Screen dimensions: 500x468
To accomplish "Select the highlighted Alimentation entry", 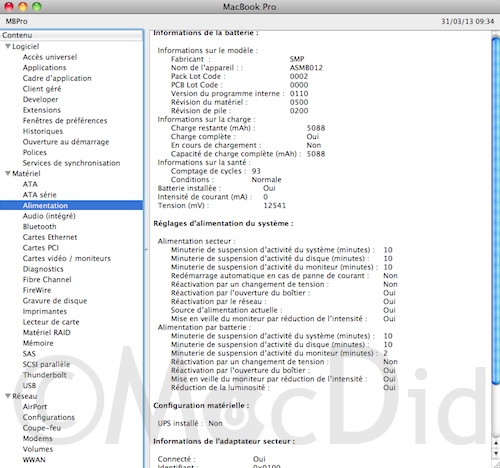I will 72,205.
